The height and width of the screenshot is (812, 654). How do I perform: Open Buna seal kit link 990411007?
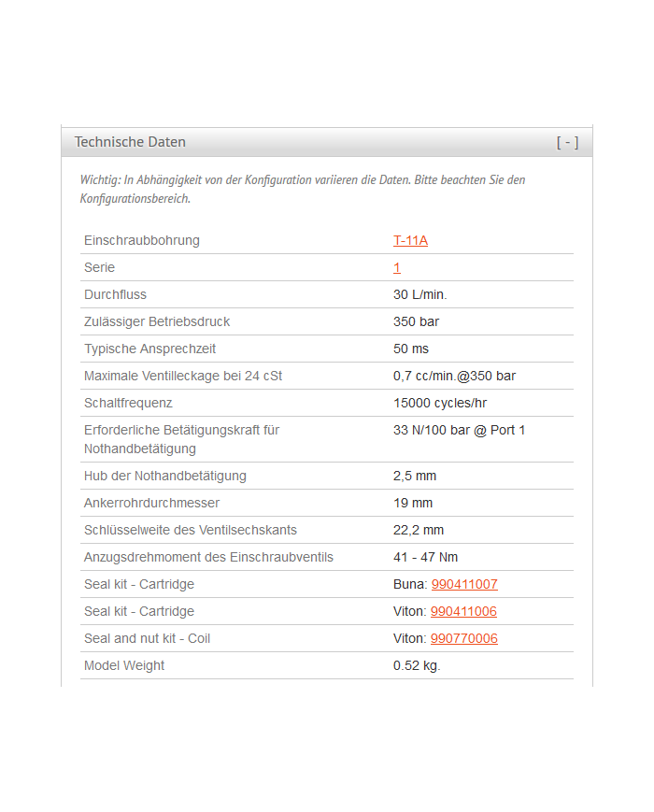tap(464, 584)
